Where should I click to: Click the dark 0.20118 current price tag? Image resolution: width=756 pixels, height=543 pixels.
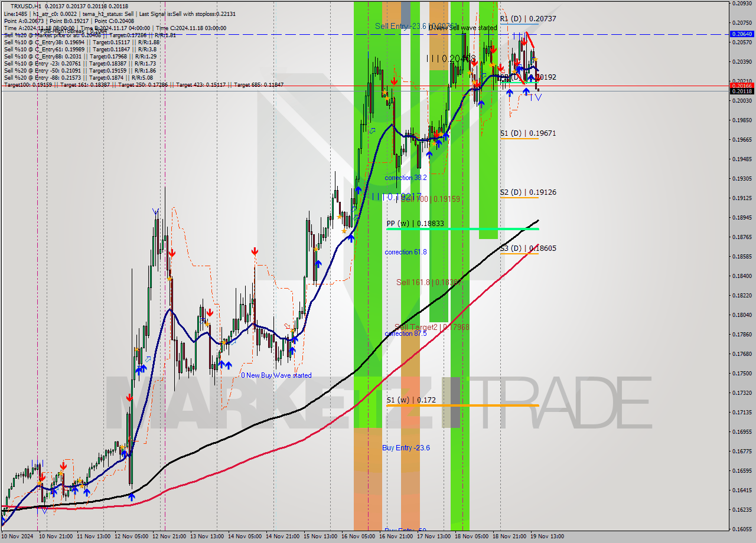(742, 91)
